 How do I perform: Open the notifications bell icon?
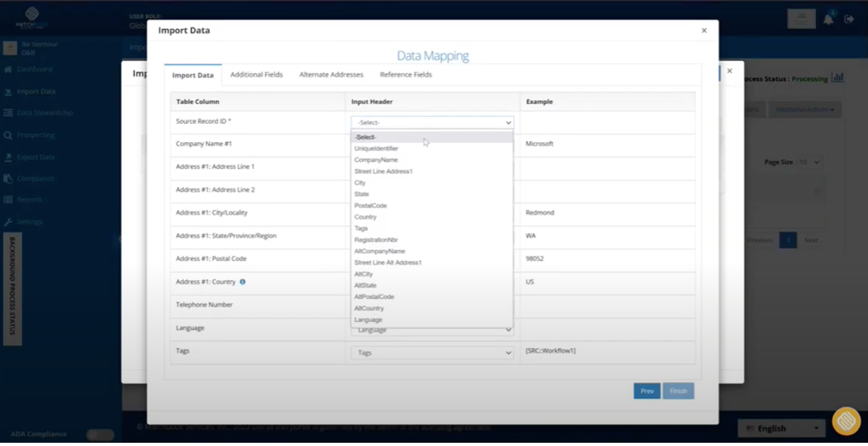[828, 20]
